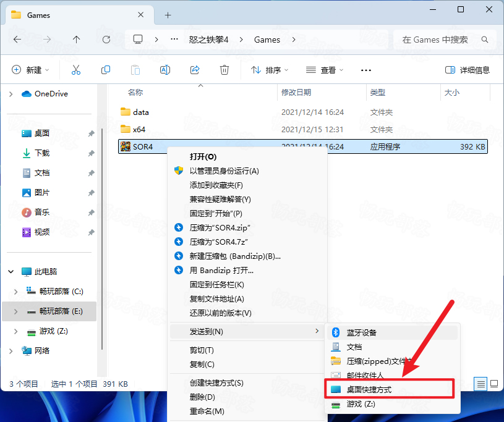The width and height of the screenshot is (504, 422).
Task: Select the x64 folder row
Action: pos(303,129)
